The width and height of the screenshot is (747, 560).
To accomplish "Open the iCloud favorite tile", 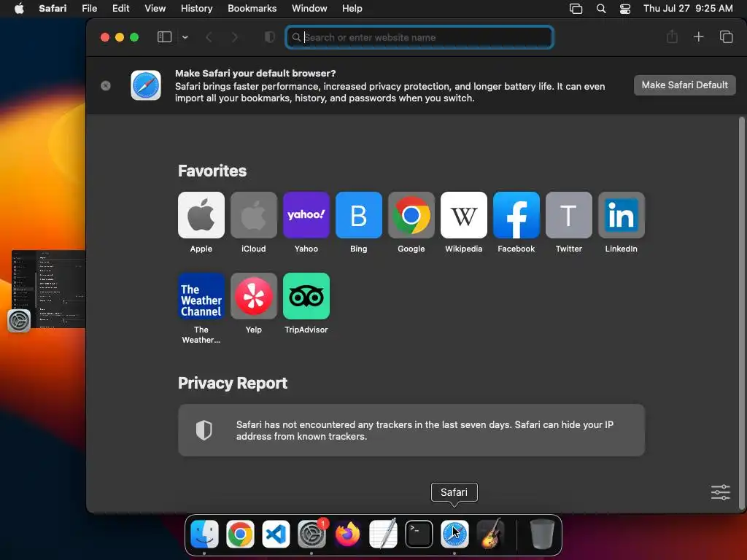I will [253, 215].
